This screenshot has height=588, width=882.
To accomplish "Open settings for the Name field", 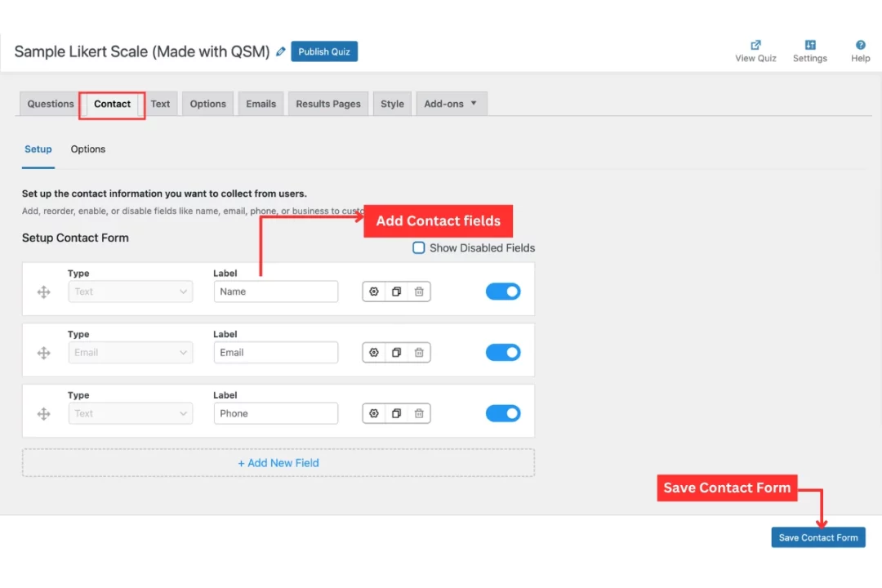I will (x=373, y=291).
